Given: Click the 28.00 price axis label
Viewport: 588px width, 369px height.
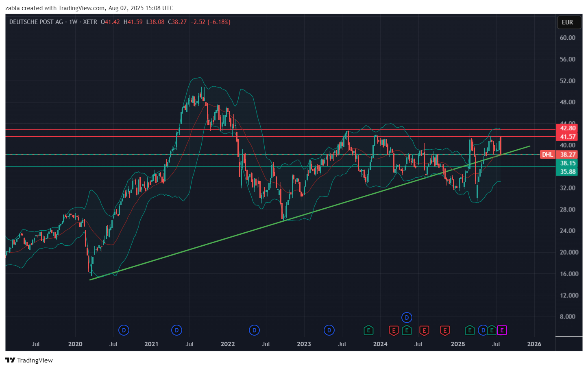Looking at the screenshot, I should coord(568,210).
